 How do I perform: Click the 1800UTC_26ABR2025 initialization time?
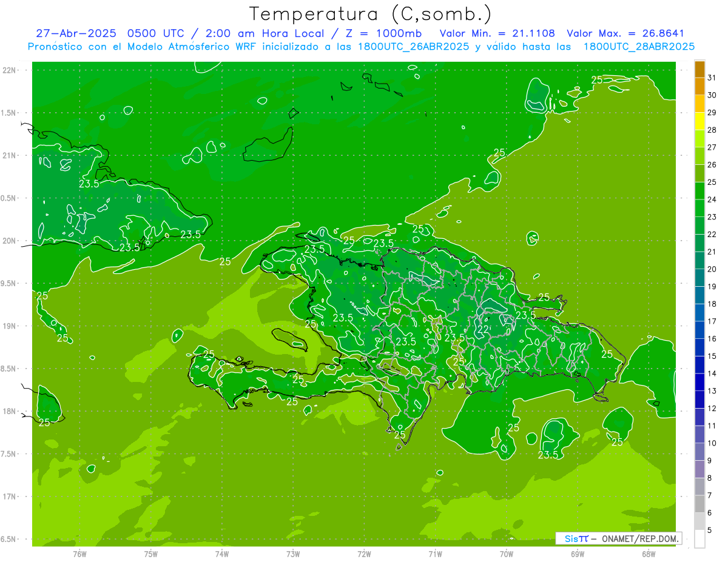(414, 46)
